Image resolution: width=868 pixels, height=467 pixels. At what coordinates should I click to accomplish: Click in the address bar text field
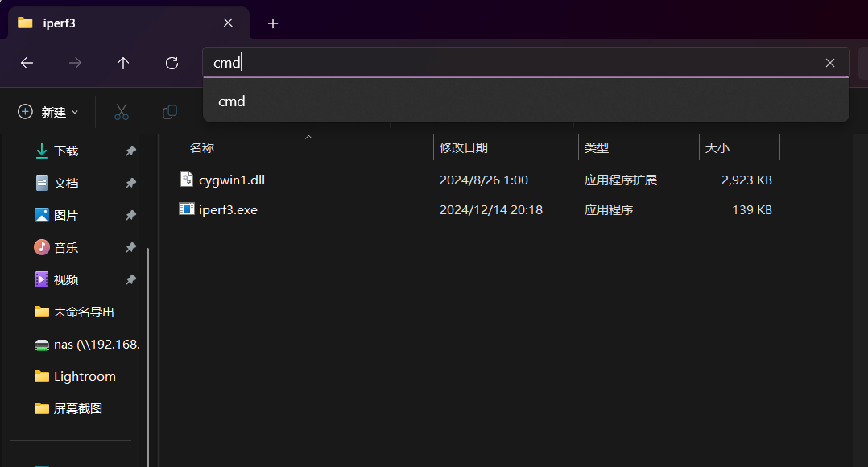(x=515, y=63)
